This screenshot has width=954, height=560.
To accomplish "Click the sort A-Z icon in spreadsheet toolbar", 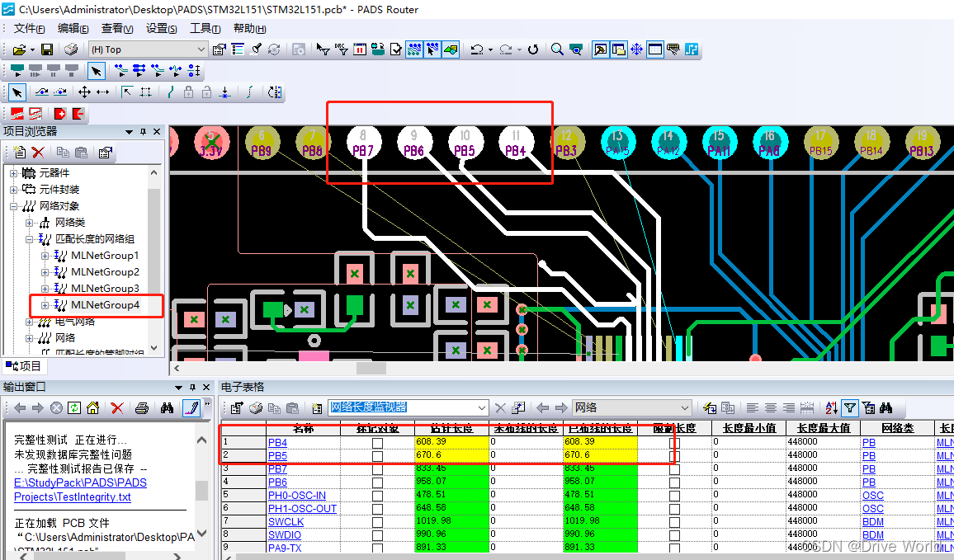I will click(x=832, y=408).
